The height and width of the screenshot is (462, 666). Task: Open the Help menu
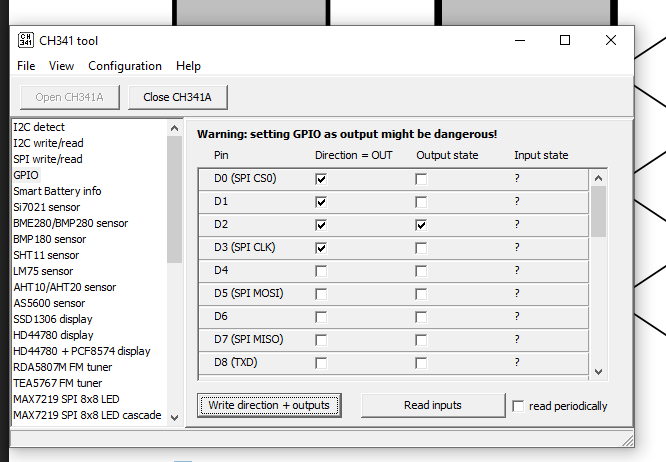coord(188,66)
